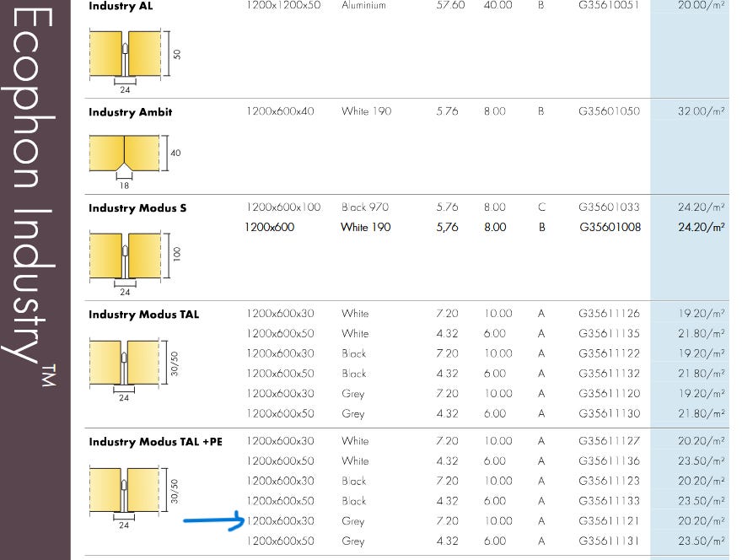
Task: Click '10.00' in the G35611126 row
Action: pyautogui.click(x=497, y=314)
